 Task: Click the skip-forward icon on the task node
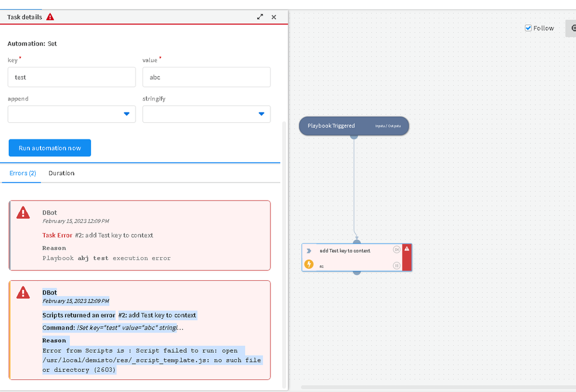point(397,250)
